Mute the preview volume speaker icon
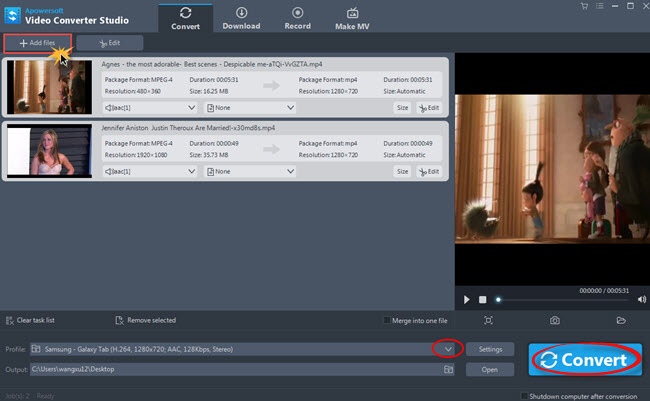This screenshot has width=650, height=401. tap(642, 299)
